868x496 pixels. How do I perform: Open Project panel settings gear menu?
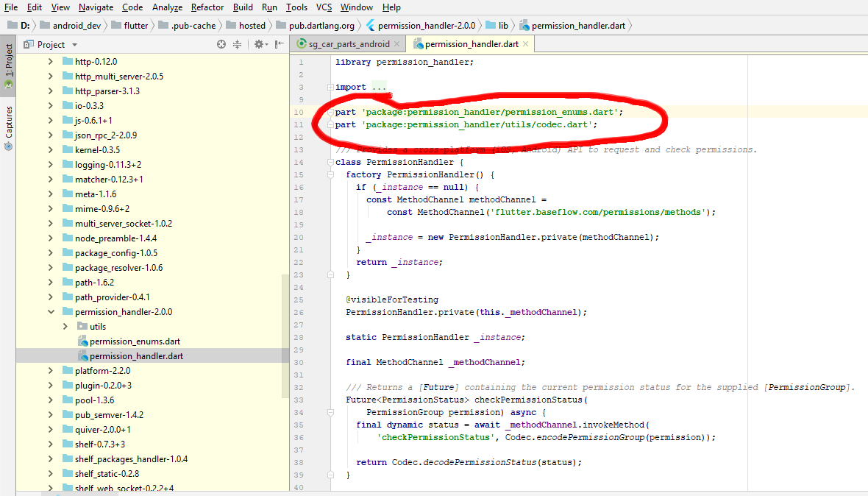click(x=260, y=44)
